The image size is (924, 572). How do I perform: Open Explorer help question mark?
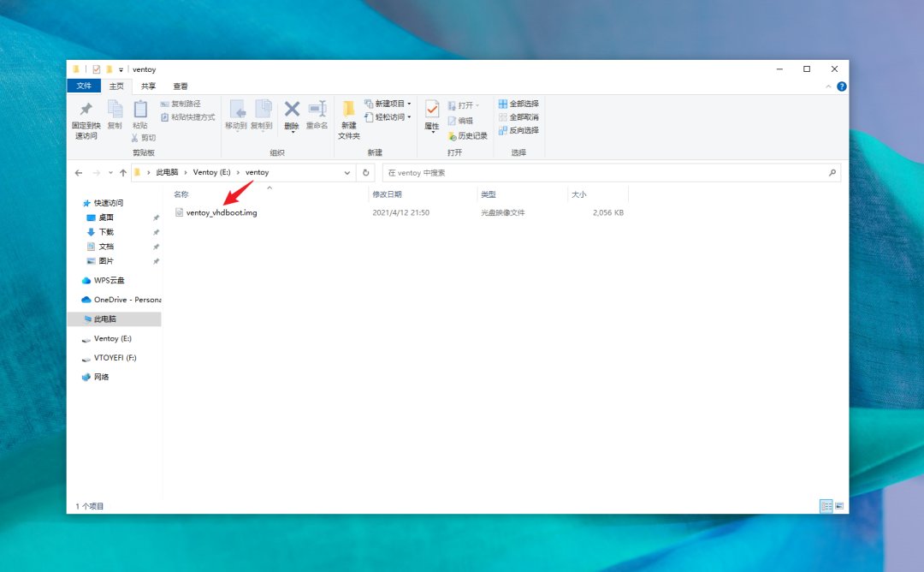[x=842, y=86]
